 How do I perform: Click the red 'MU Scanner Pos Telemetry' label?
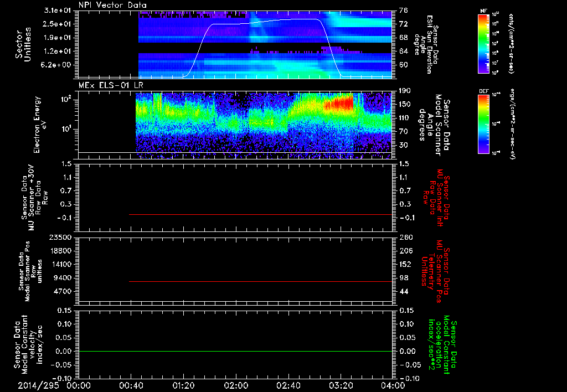[x=435, y=271]
